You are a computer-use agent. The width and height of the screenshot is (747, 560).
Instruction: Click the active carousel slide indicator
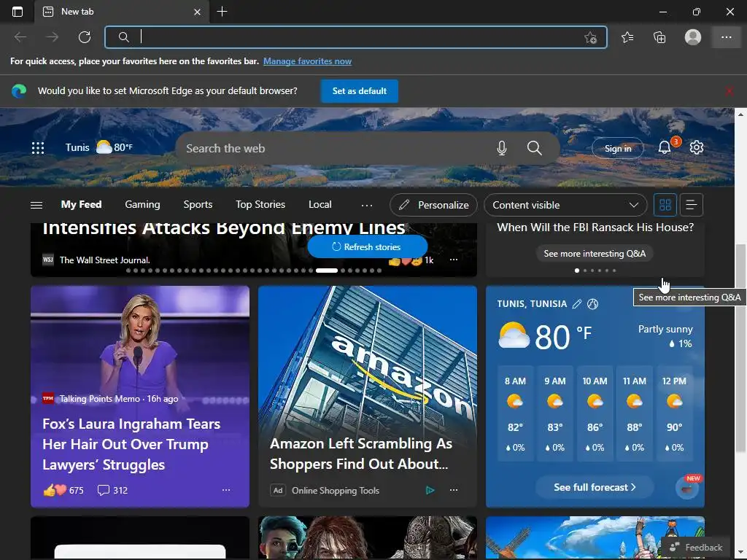pos(327,271)
